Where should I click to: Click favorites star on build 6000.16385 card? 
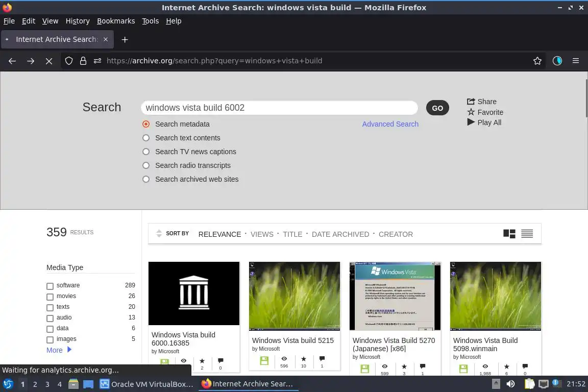coord(202,361)
